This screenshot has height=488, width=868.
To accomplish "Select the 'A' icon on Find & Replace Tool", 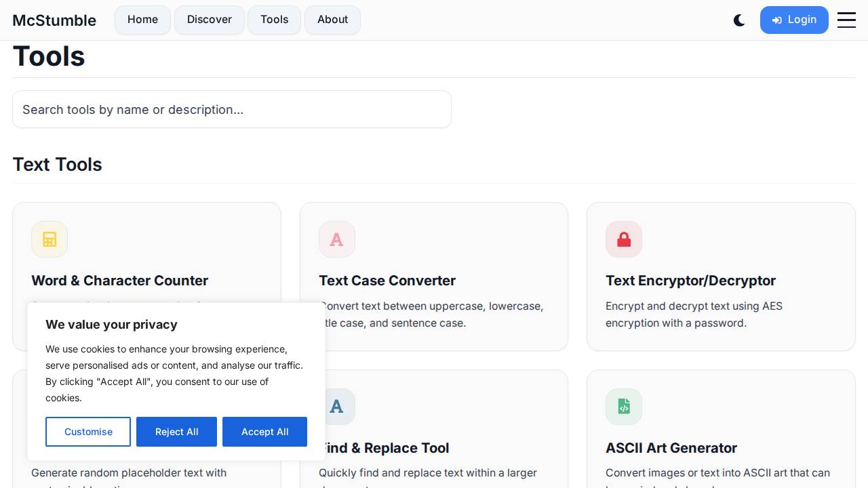I will click(337, 407).
